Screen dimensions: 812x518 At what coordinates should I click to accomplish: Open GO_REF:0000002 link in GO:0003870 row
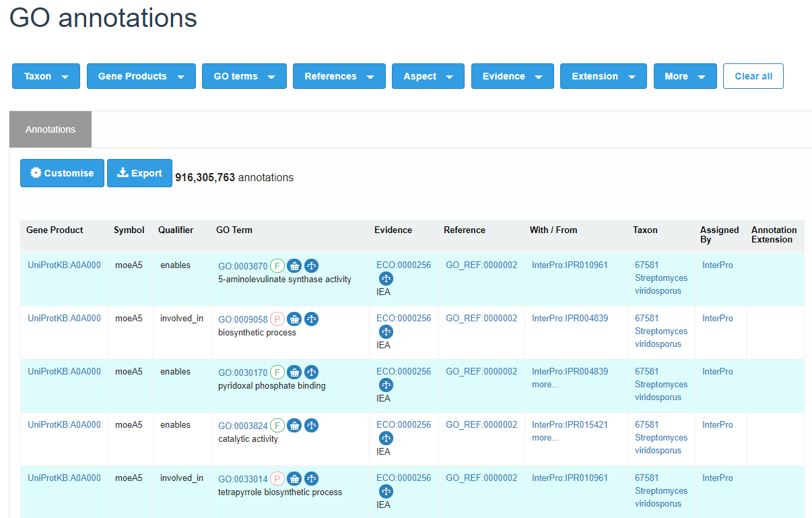click(x=481, y=265)
